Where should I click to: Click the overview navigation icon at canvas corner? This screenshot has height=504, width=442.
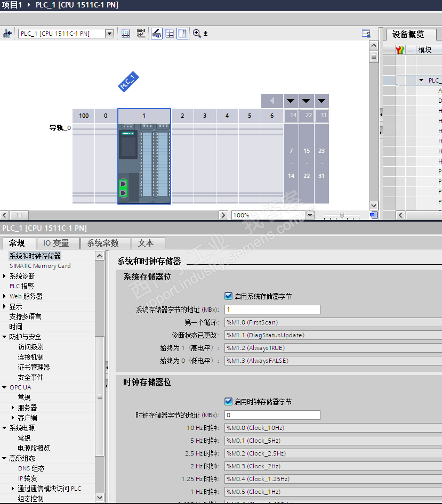pos(374,215)
